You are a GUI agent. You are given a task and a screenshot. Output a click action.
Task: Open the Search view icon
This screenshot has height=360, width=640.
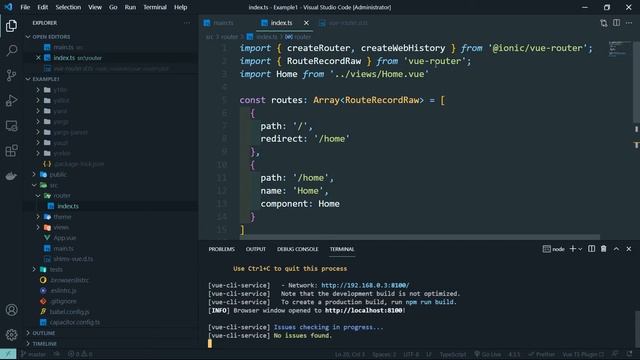point(11,51)
